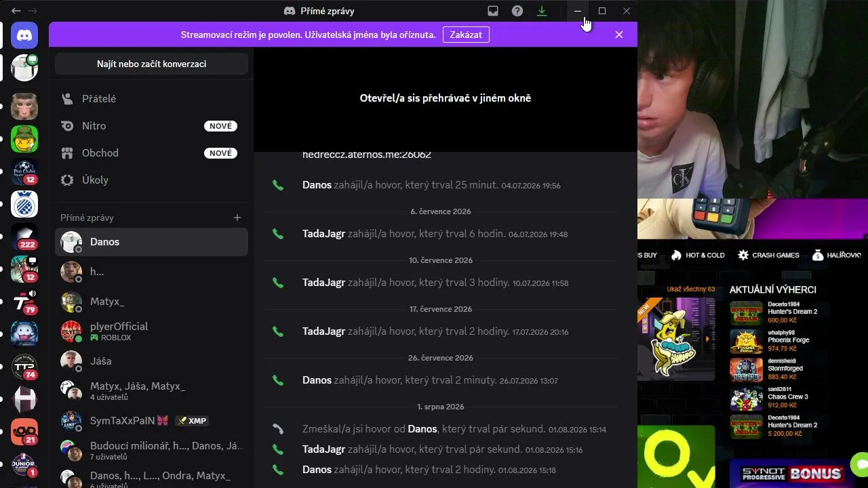Click the Ukaž všechny 63 link
The height and width of the screenshot is (488, 868).
click(691, 289)
